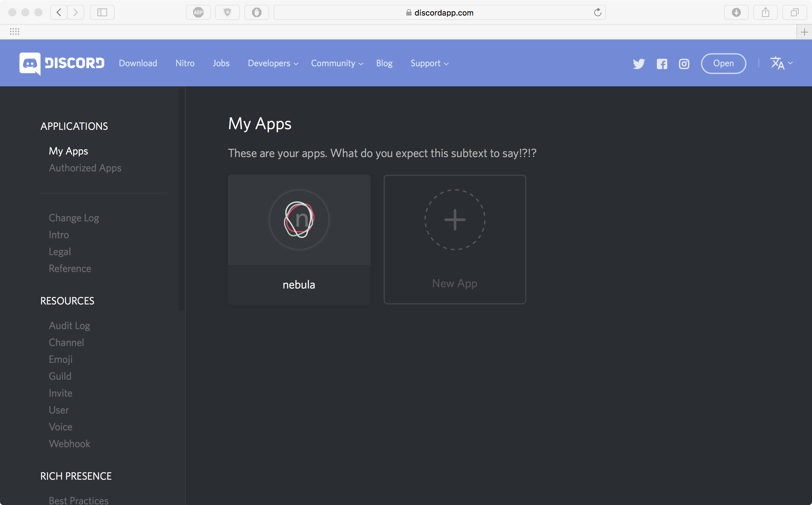Open Discord's Twitter page icon

(639, 64)
